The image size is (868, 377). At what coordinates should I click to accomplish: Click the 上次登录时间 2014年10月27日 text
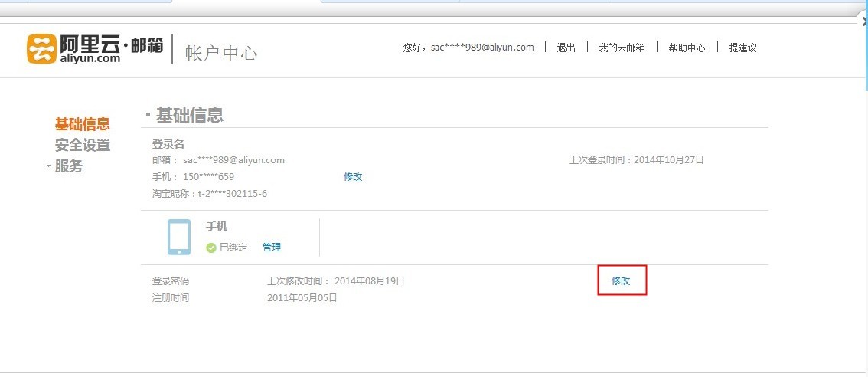(637, 160)
